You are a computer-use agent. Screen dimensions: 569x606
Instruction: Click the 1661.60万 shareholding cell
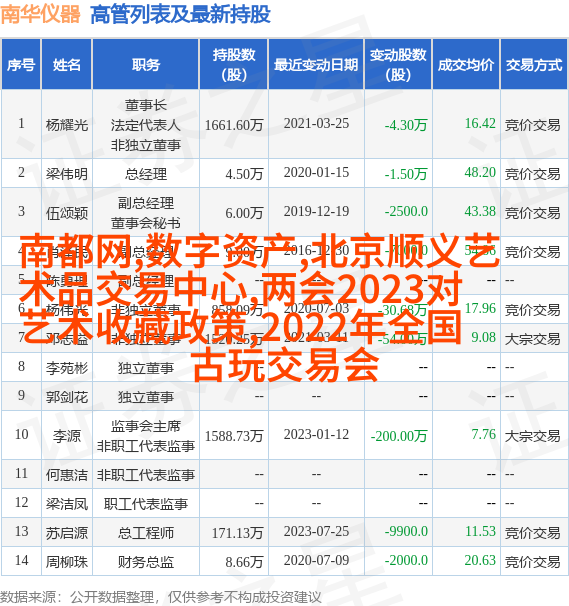234,125
